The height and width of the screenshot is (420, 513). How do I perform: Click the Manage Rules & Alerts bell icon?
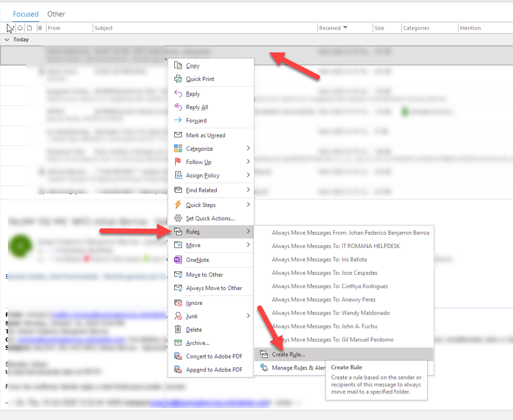[x=264, y=367]
